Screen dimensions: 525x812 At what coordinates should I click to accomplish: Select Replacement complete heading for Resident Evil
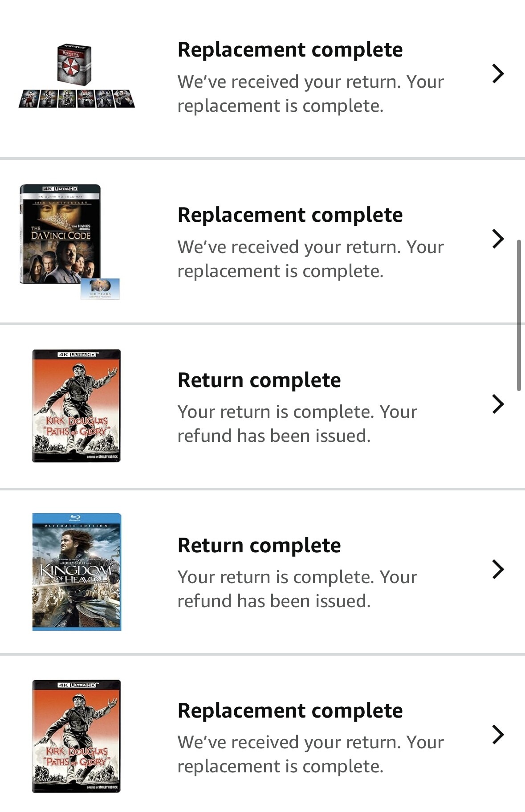click(x=290, y=49)
